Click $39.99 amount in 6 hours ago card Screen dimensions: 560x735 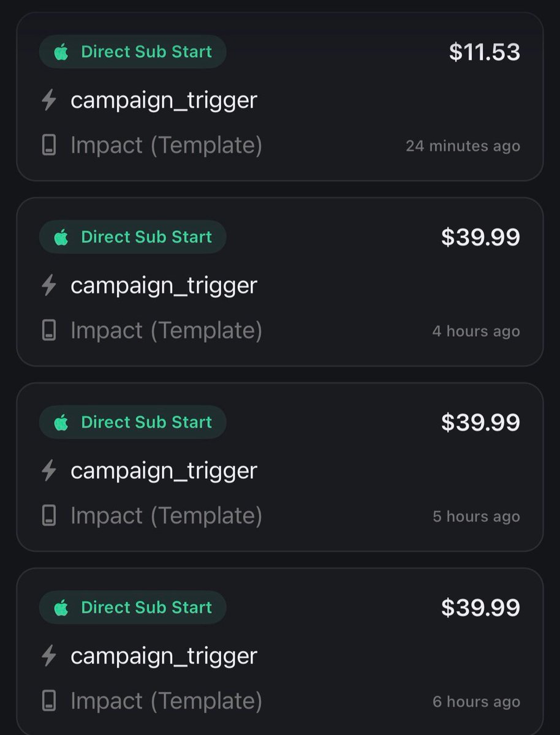[481, 608]
